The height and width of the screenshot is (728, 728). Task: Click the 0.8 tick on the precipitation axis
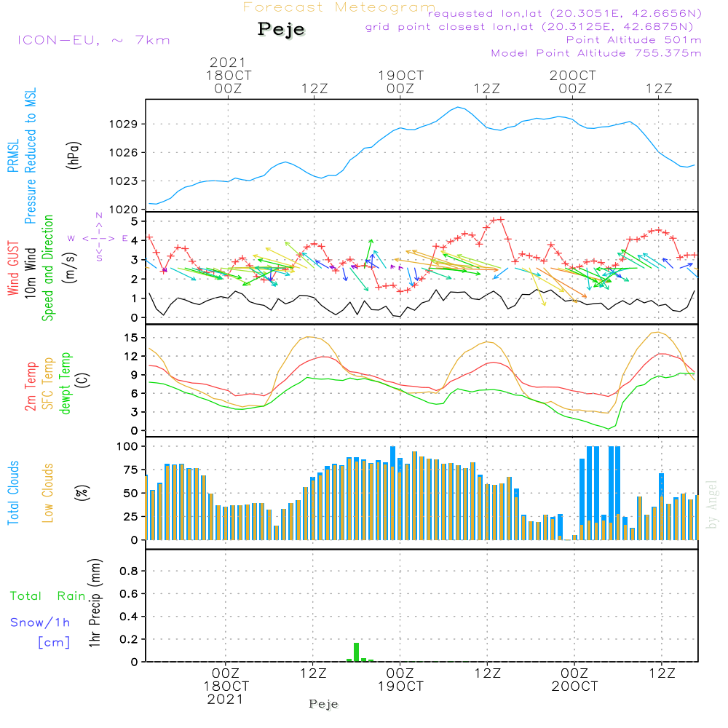(129, 571)
